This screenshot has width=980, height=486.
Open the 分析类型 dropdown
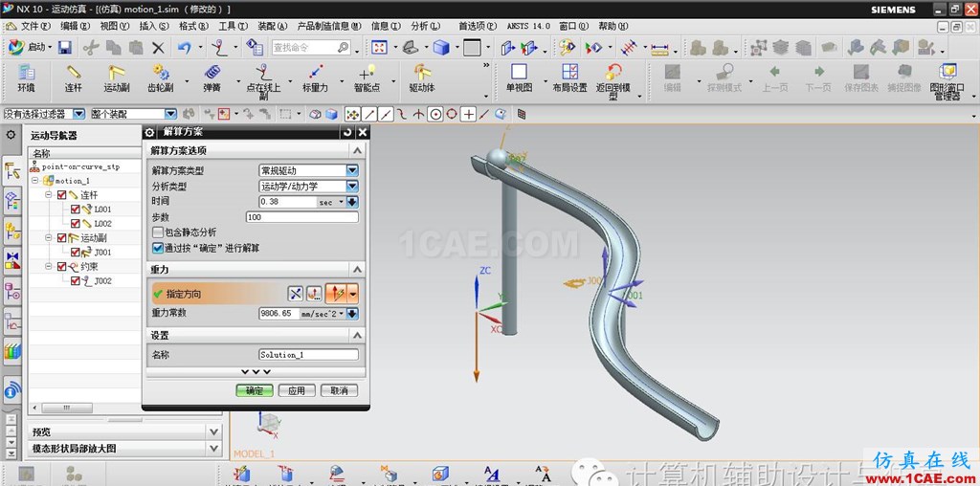click(x=352, y=187)
